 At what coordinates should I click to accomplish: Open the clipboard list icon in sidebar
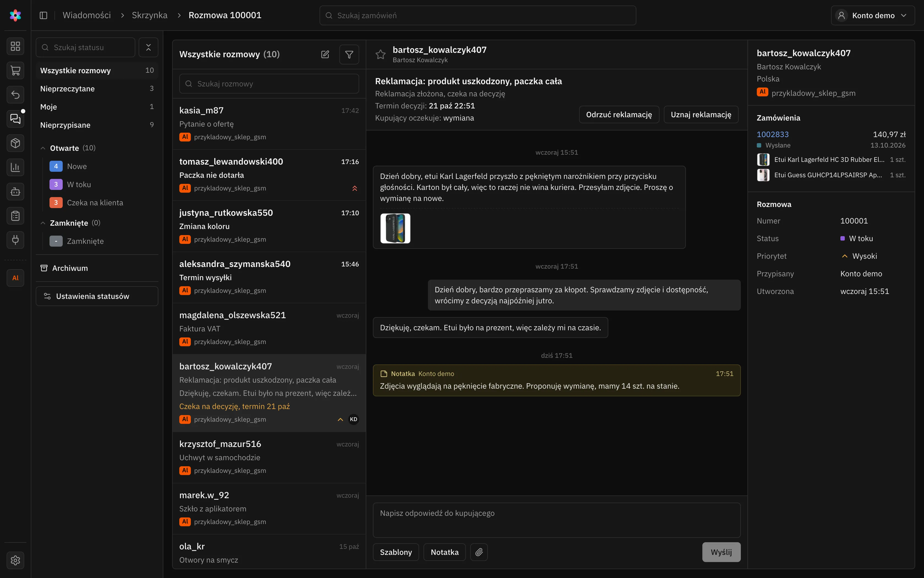(15, 216)
